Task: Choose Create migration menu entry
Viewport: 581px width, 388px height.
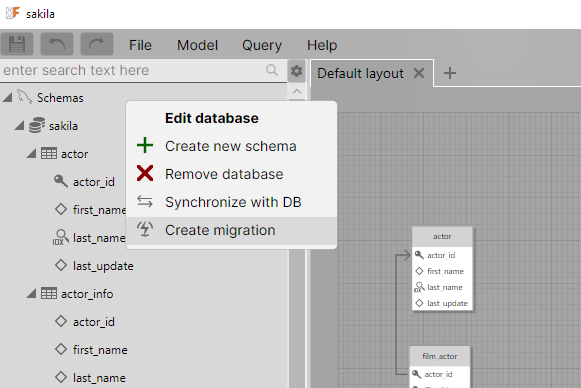Action: [x=231, y=230]
